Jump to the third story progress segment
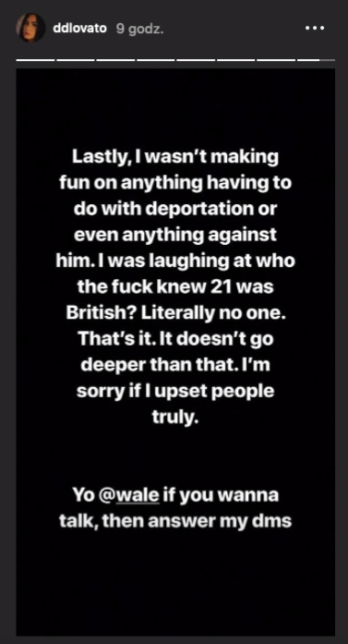 pyautogui.click(x=115, y=60)
